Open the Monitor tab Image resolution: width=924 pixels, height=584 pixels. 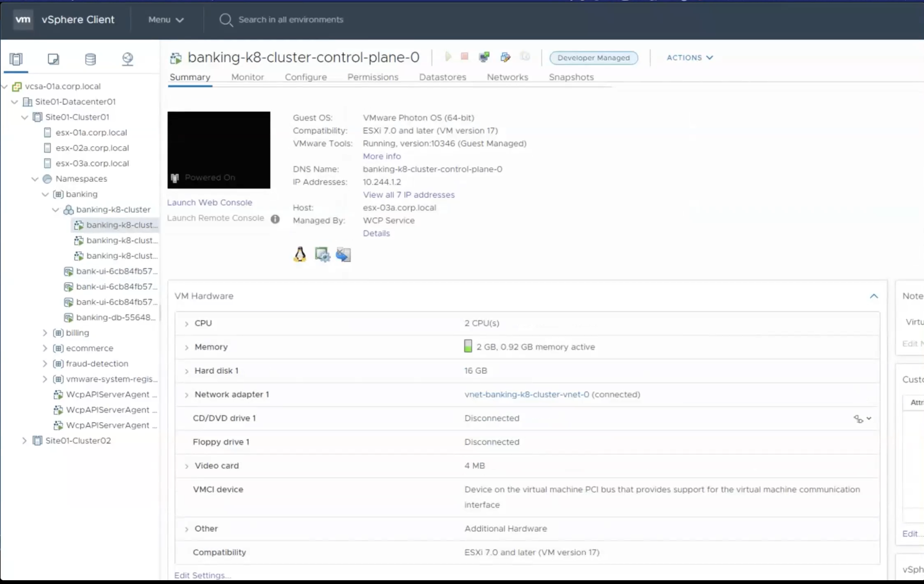coord(248,77)
